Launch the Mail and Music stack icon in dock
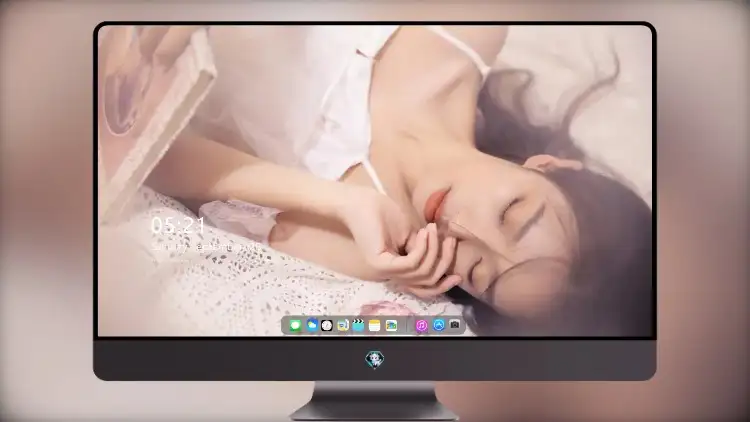Viewport: 750px width, 422px height. [342, 326]
